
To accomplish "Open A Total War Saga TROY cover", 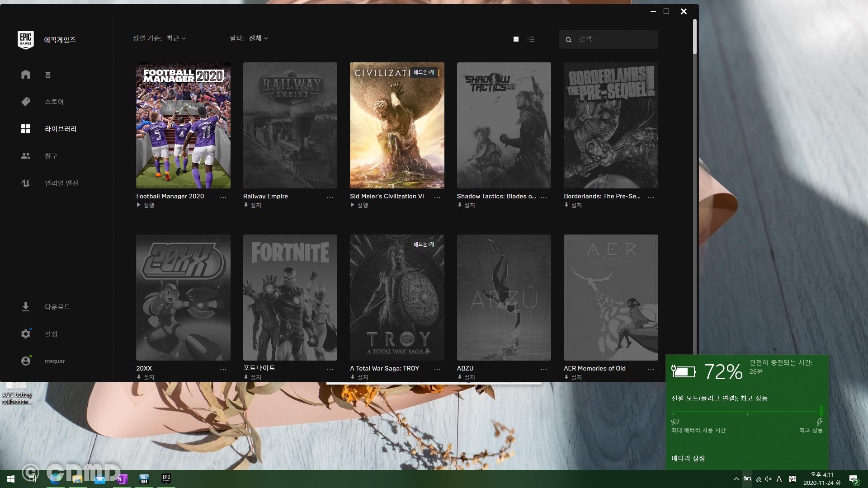I will [x=397, y=297].
